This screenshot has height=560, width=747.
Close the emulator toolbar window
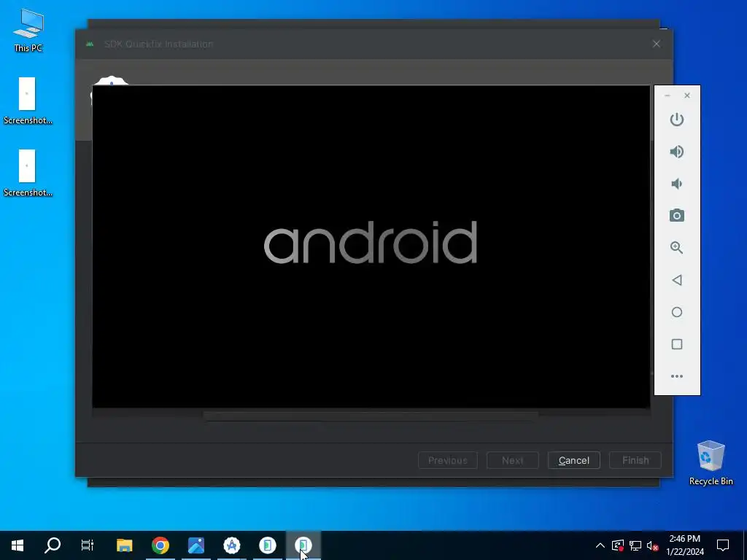click(687, 96)
